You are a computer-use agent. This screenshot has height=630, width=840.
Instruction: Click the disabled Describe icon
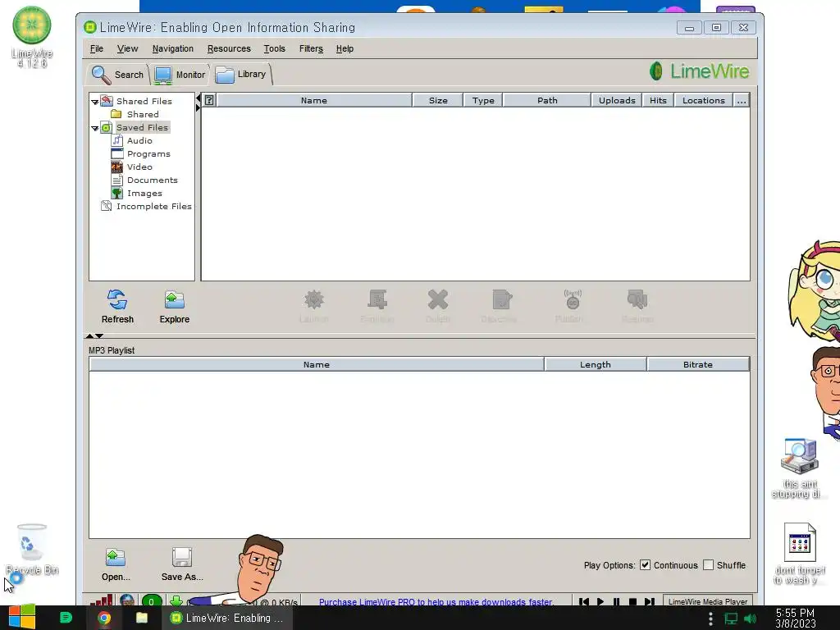tap(502, 299)
